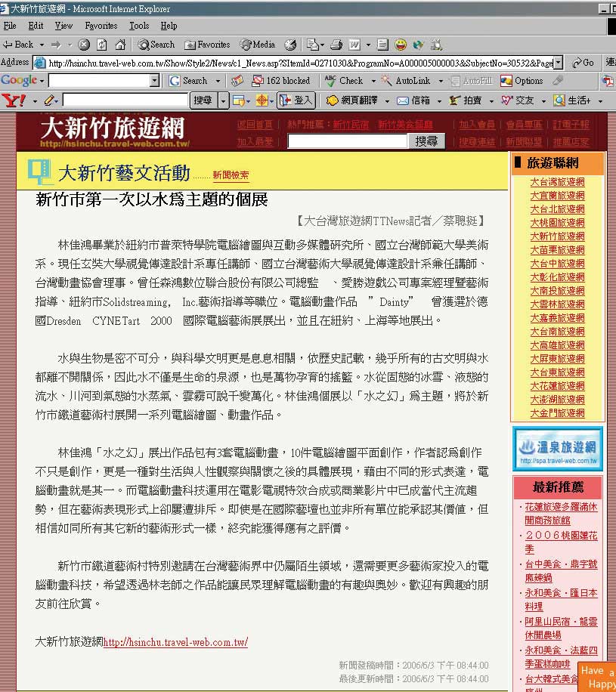Open the 大宜蘭旅遊網 sidebar link
616x692 pixels.
[557, 196]
